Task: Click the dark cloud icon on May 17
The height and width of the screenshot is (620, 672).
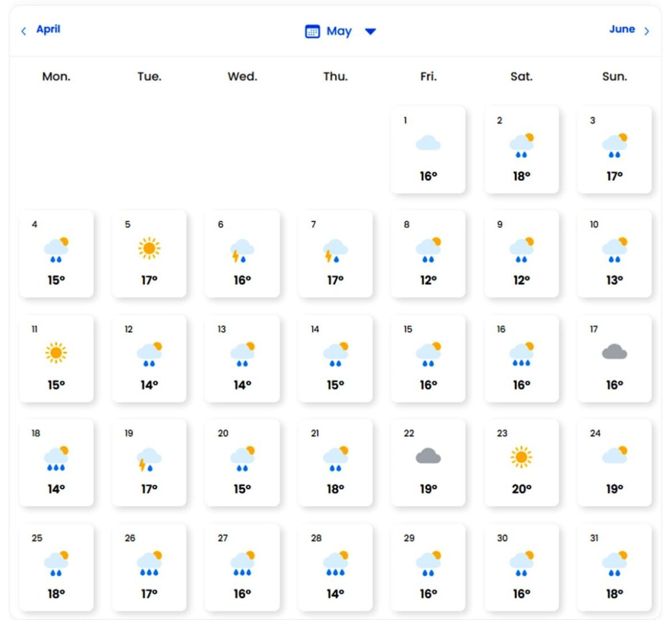Action: tap(614, 352)
